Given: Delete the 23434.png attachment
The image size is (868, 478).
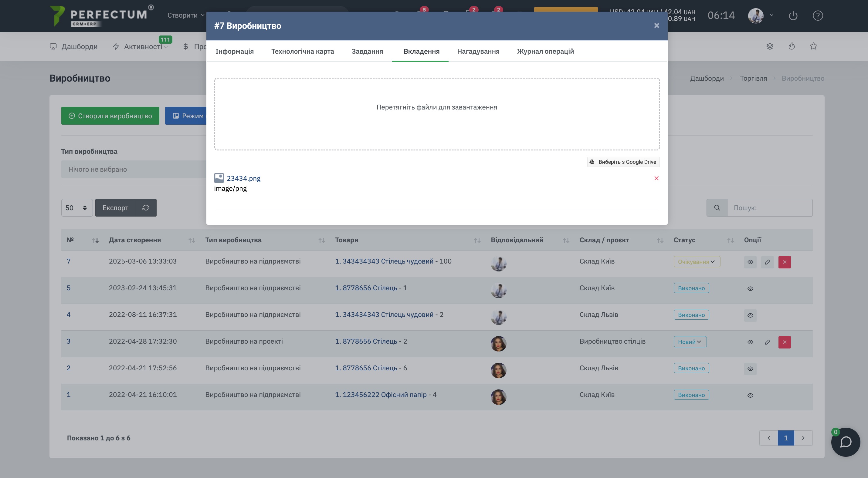Looking at the screenshot, I should (x=656, y=178).
